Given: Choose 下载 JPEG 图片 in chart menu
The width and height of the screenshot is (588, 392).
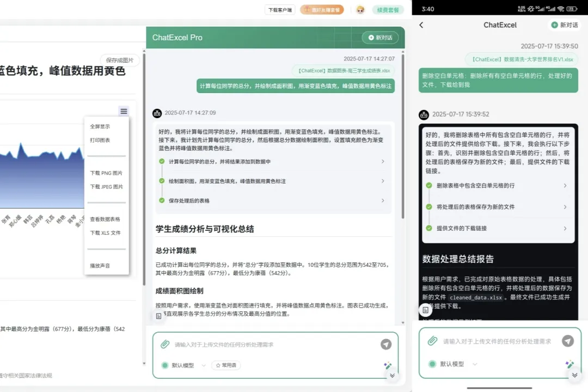Looking at the screenshot, I should click(106, 186).
